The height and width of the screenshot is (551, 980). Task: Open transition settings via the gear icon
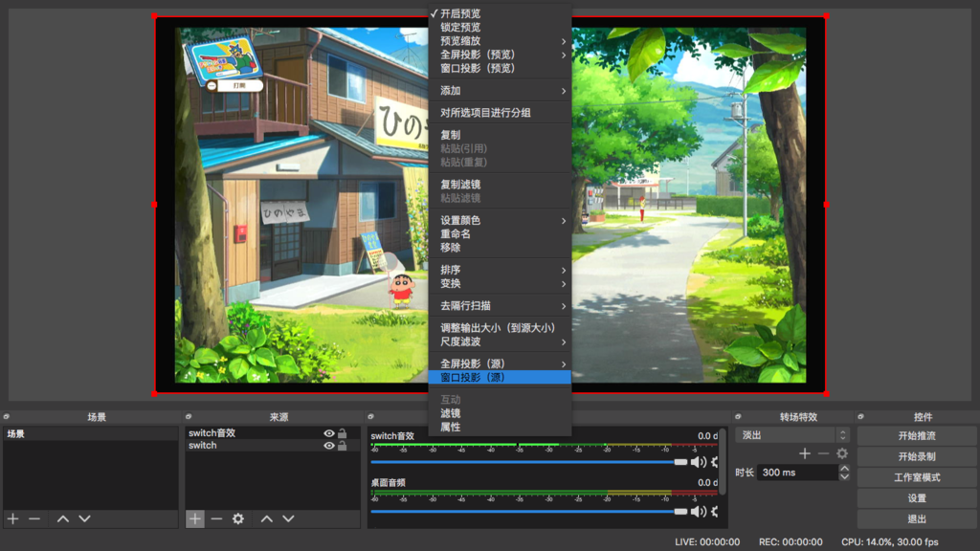pyautogui.click(x=842, y=453)
